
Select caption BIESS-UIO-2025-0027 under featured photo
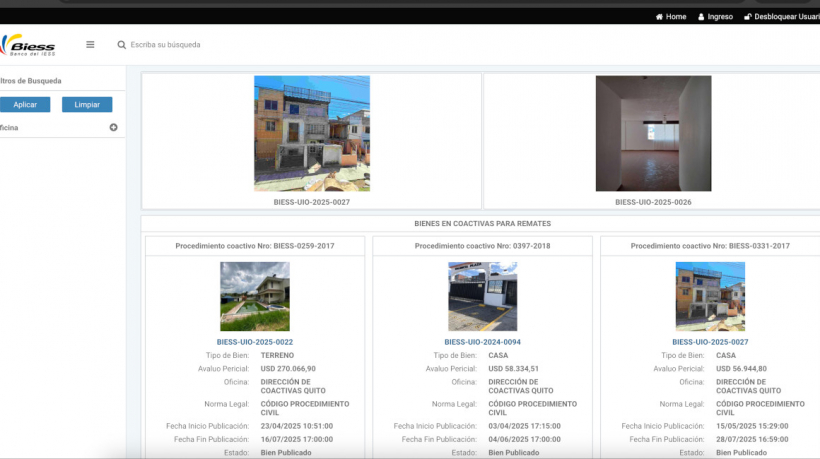(x=312, y=202)
